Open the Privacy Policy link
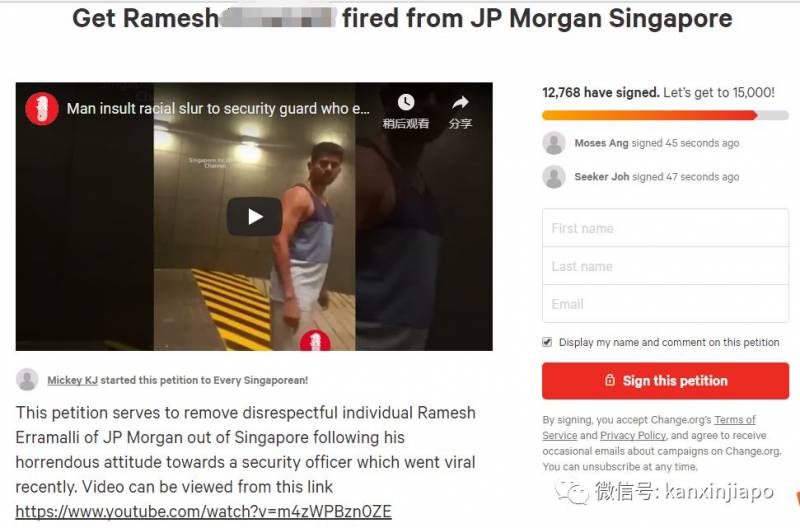Screen dimensions: 800x528 [x=633, y=436]
